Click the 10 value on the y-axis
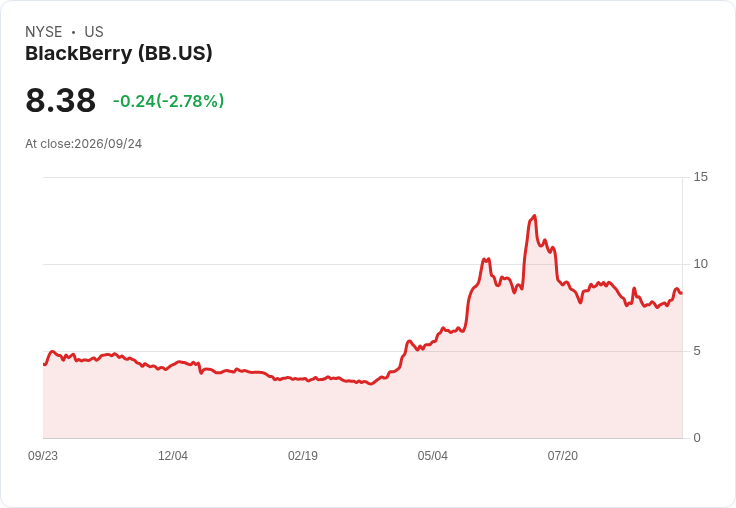The width and height of the screenshot is (736, 508). point(700,264)
